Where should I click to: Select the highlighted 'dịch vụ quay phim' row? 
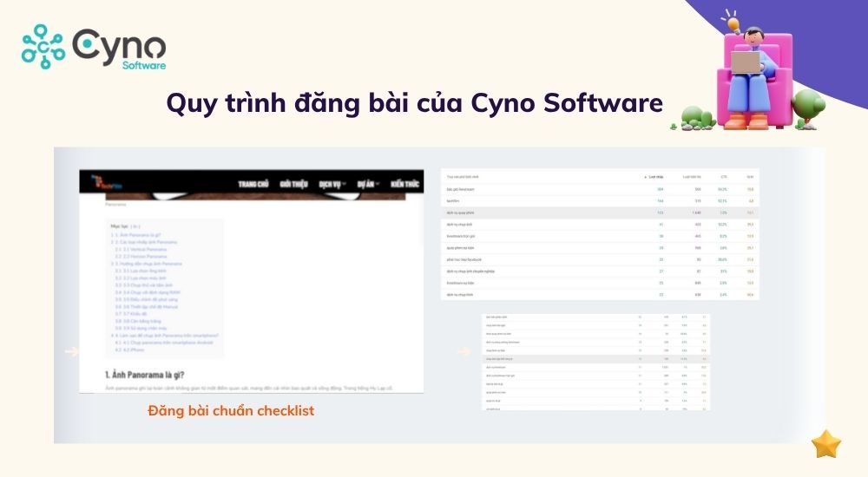click(x=599, y=212)
